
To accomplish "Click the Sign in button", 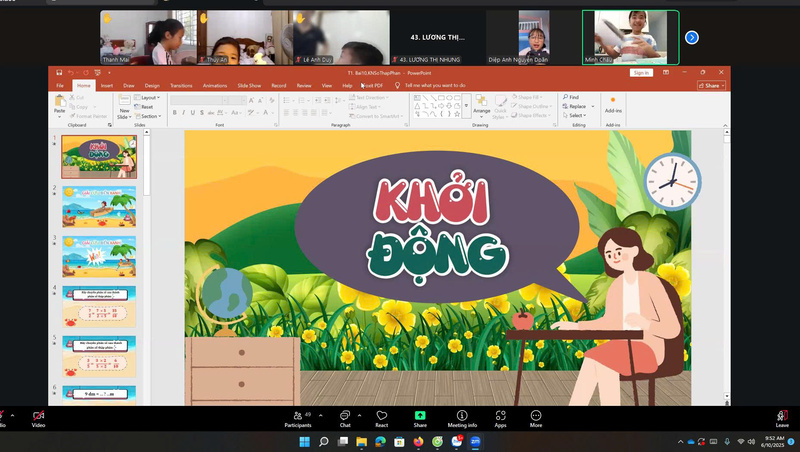I will (x=640, y=73).
